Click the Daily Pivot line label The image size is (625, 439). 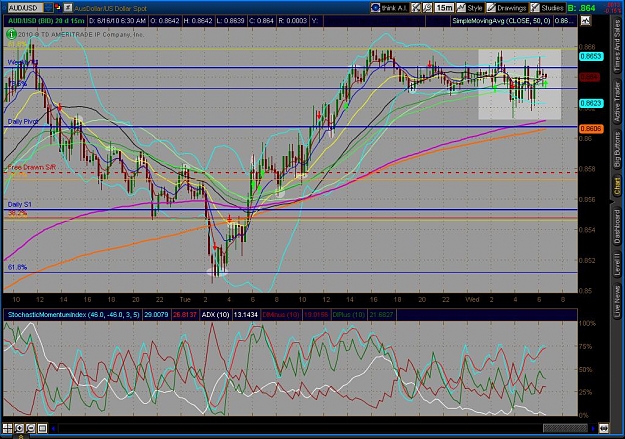23,122
